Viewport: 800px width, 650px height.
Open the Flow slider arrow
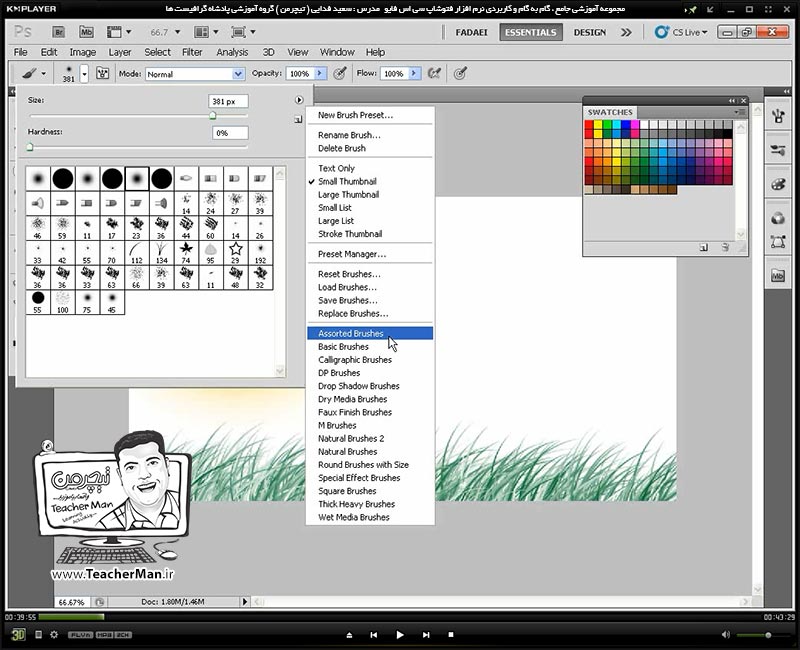tap(414, 73)
